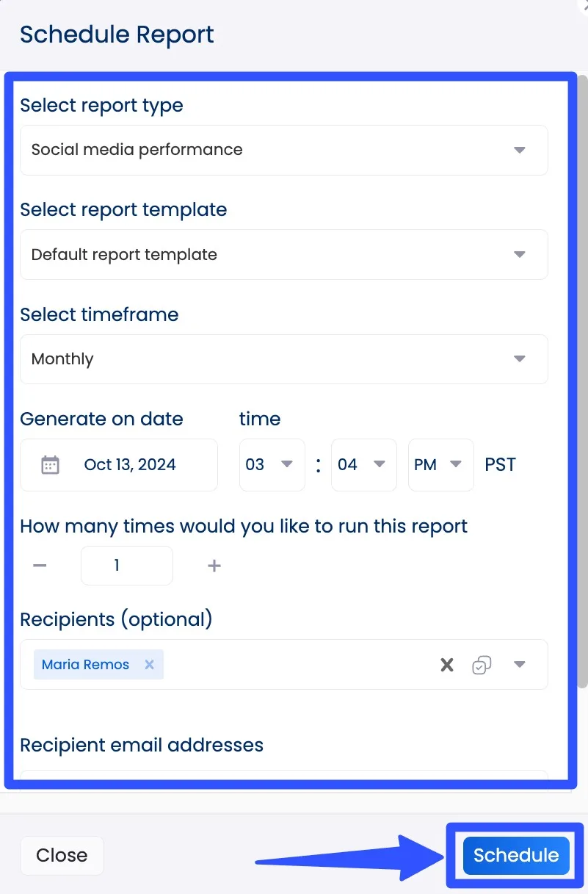Select the Oct 13, 2024 date field
The height and width of the screenshot is (894, 588).
(128, 464)
